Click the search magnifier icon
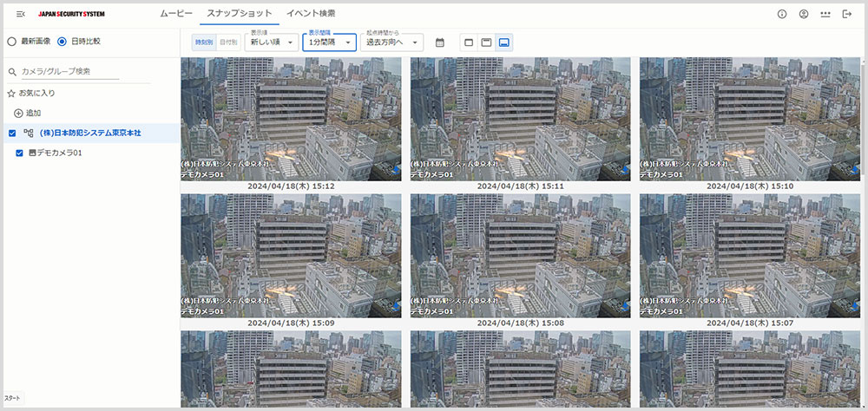This screenshot has width=868, height=411. (x=13, y=72)
